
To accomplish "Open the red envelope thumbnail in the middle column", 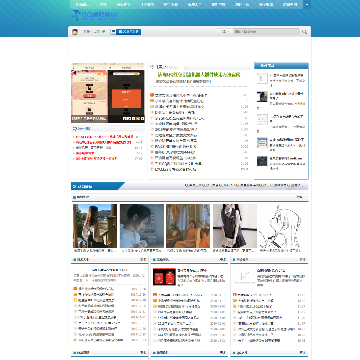I will pos(164,277).
